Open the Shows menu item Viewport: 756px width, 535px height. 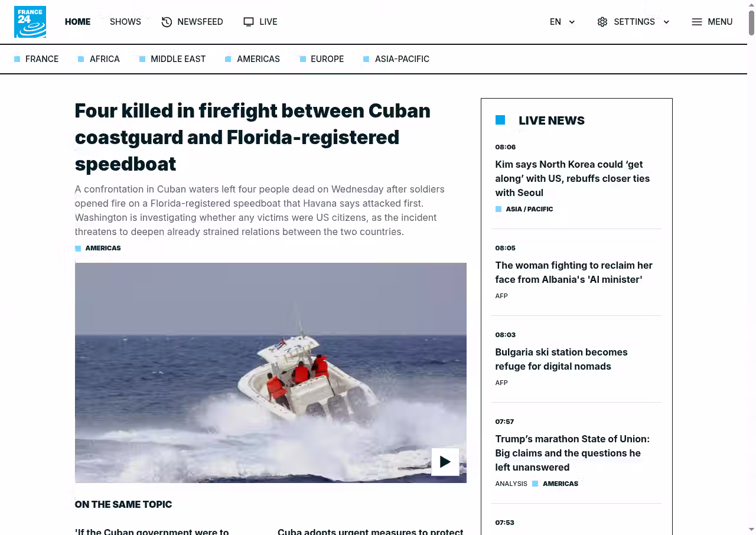pyautogui.click(x=125, y=22)
